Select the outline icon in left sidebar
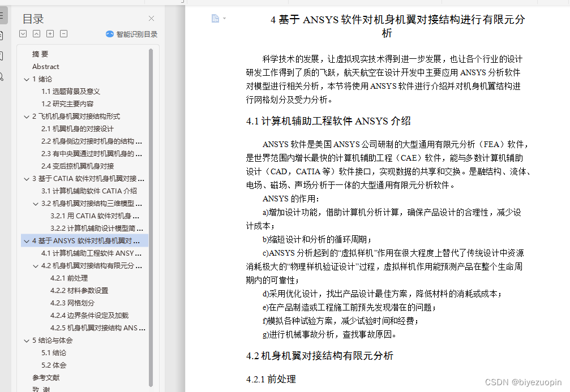Image resolution: width=570 pixels, height=392 pixels. tap(2, 16)
